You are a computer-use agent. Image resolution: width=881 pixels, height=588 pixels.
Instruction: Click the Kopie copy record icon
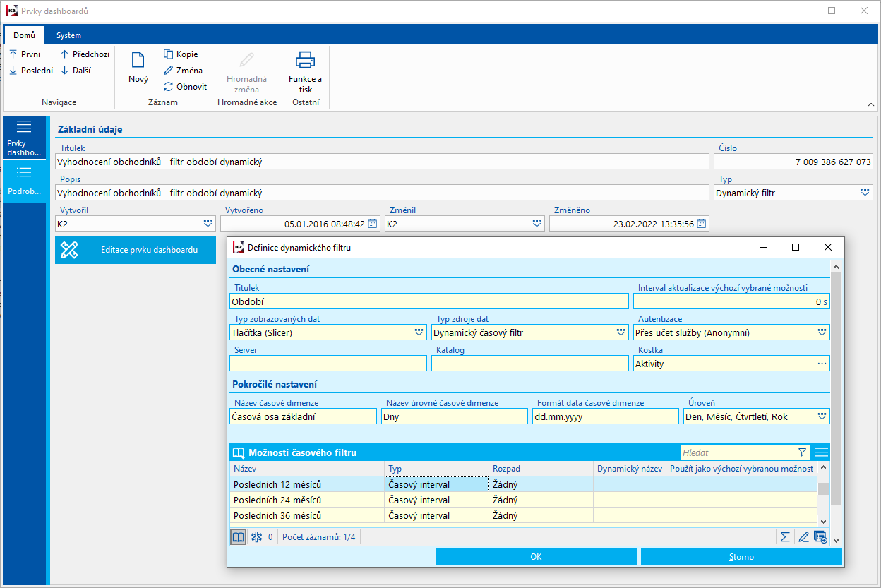[169, 54]
